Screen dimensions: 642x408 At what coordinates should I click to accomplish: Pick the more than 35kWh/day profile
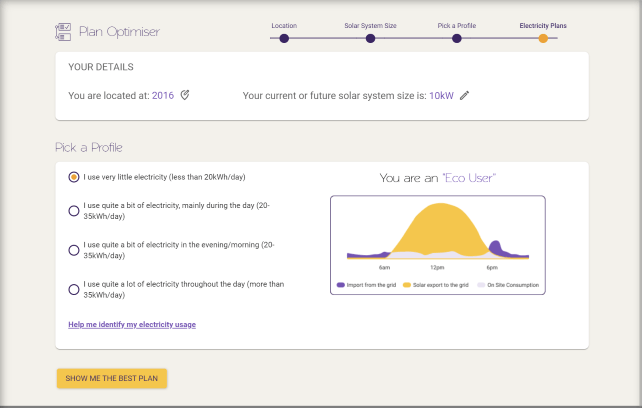[74, 289]
